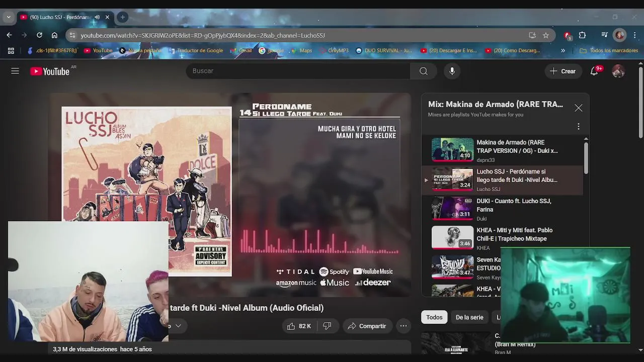Open the YouTube guide hamburger menu
The image size is (644, 362).
click(x=15, y=71)
